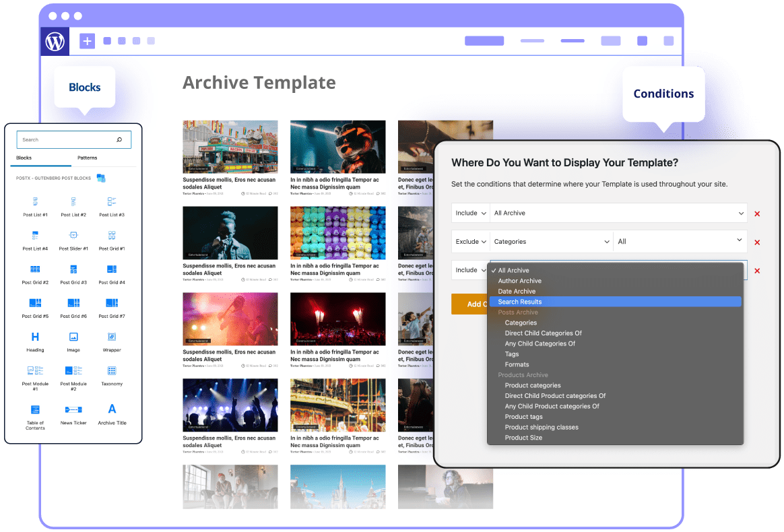Expand the Categories condition dropdown
784x532 pixels.
(552, 242)
